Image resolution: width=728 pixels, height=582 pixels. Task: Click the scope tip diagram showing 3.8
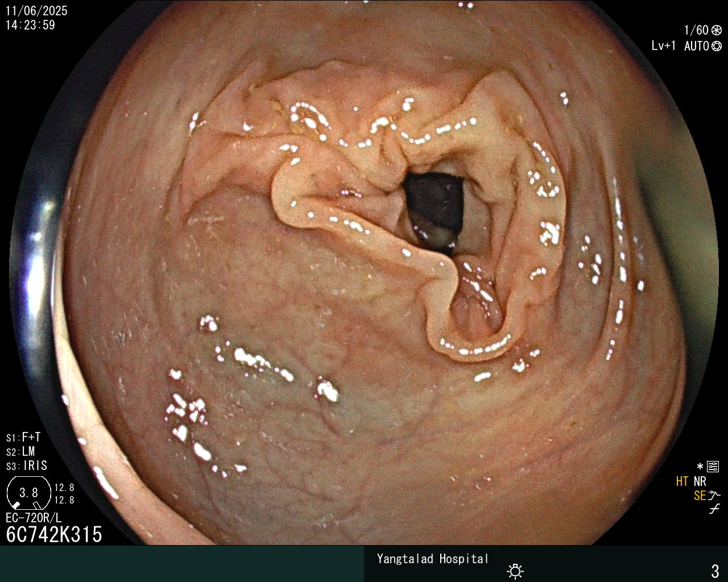click(28, 493)
